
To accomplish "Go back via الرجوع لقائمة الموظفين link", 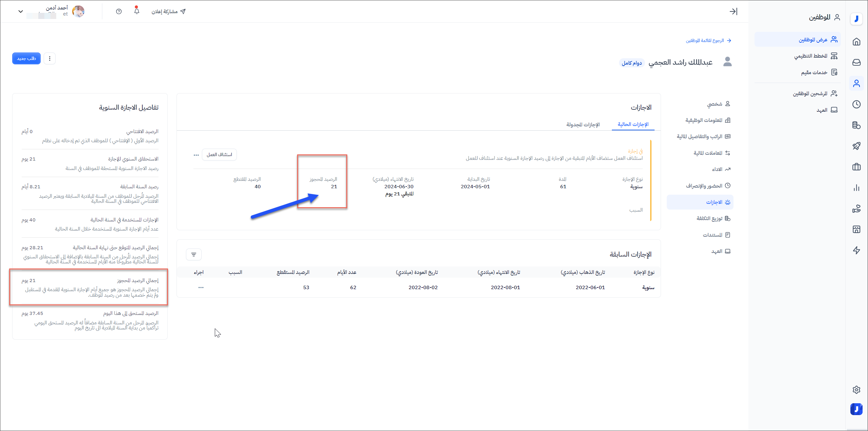I will (708, 41).
